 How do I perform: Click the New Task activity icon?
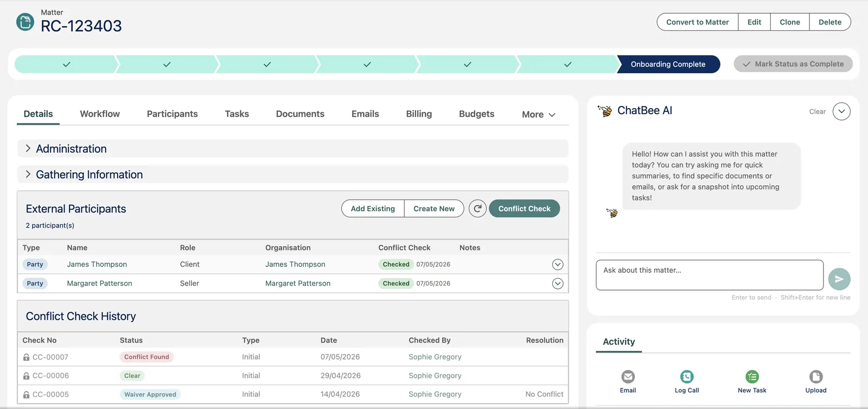(752, 376)
